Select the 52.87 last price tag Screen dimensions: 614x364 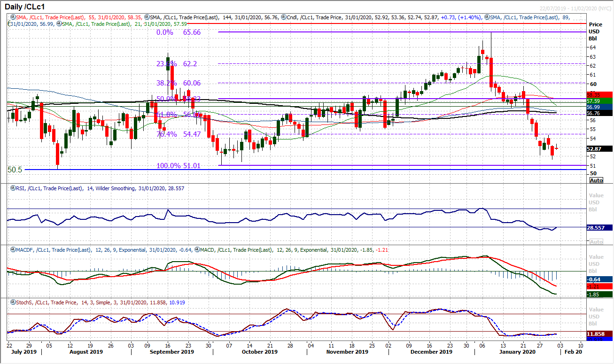coord(599,149)
